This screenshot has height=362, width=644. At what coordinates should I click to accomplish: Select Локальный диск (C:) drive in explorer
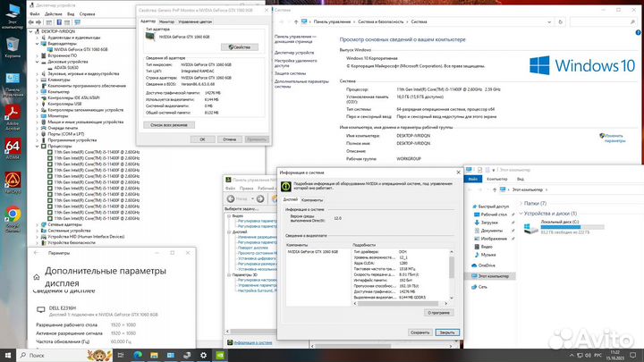pyautogui.click(x=563, y=226)
